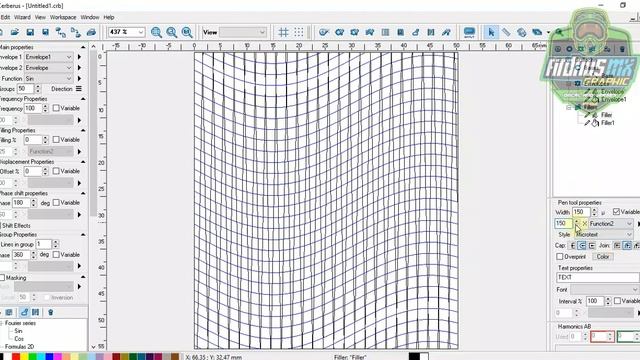Click the highlighted pen icon in bottom left toolbar
Image resolution: width=640 pixels, height=360 pixels.
[24, 312]
